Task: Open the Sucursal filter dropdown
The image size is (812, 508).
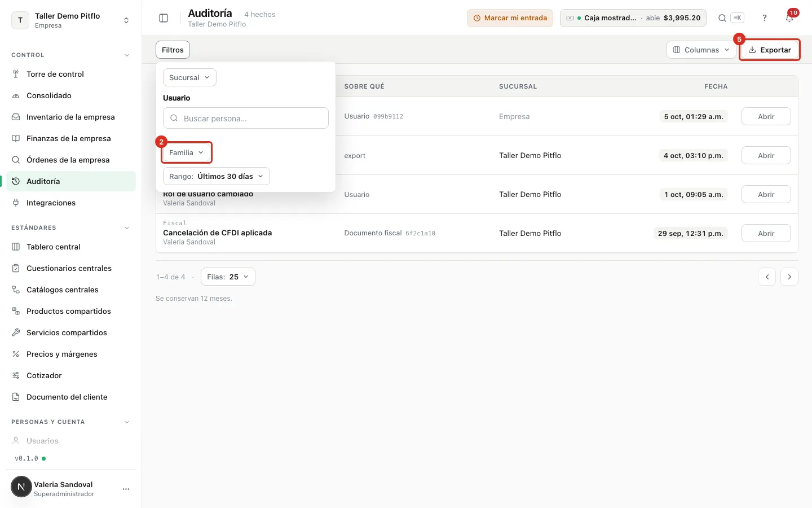Action: (189, 77)
